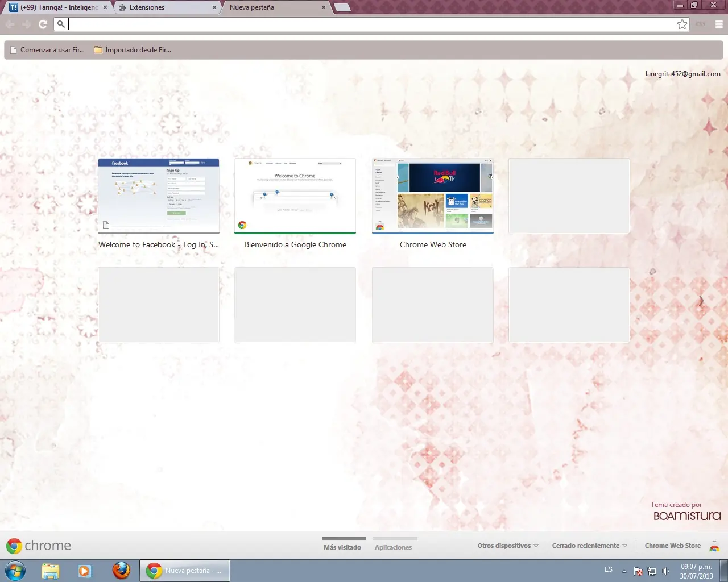Click the forward navigation arrow
The image size is (728, 582).
[x=26, y=24]
